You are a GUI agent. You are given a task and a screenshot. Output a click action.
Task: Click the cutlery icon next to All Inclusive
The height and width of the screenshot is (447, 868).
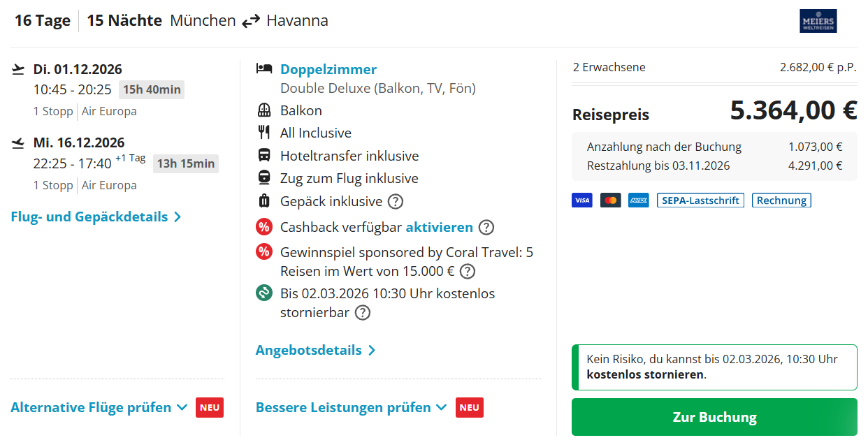click(264, 132)
